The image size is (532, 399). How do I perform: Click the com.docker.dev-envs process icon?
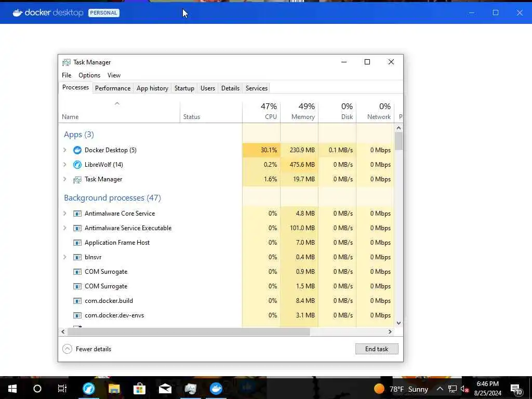(77, 315)
